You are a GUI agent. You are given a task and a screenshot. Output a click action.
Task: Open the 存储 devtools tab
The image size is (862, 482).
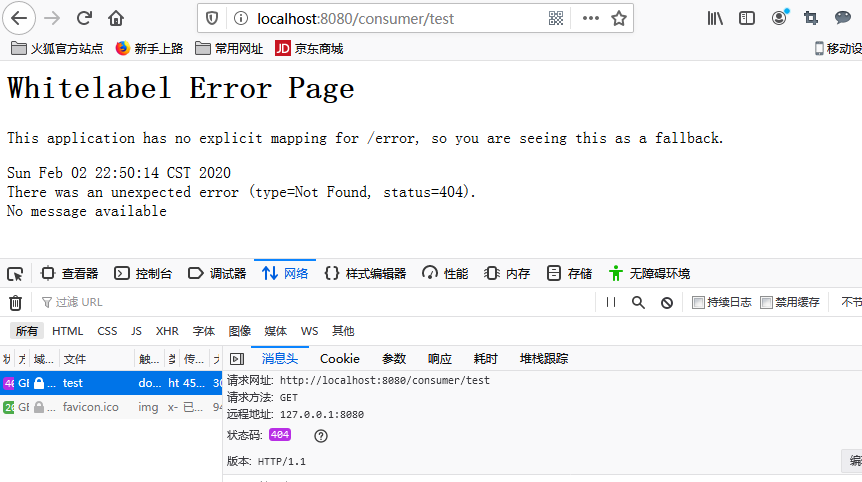570,274
